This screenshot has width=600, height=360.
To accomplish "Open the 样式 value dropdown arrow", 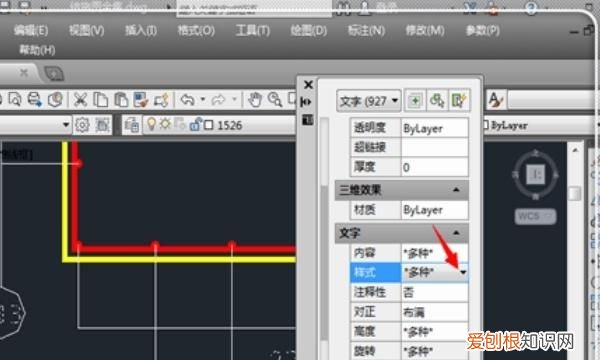I will (463, 272).
